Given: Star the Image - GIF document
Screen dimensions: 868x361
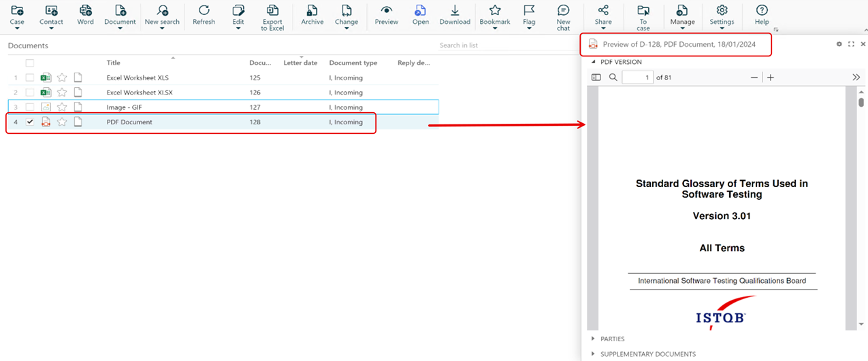Looking at the screenshot, I should [x=62, y=107].
